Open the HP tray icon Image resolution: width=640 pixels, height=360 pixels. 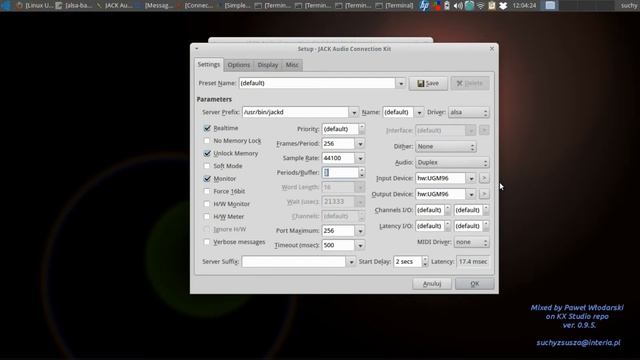click(424, 5)
